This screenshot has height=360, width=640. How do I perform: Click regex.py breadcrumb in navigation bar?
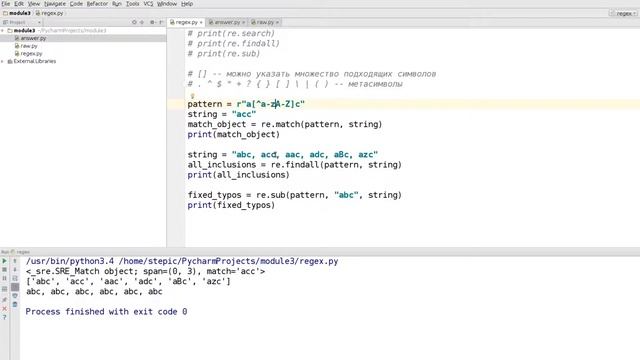click(49, 13)
